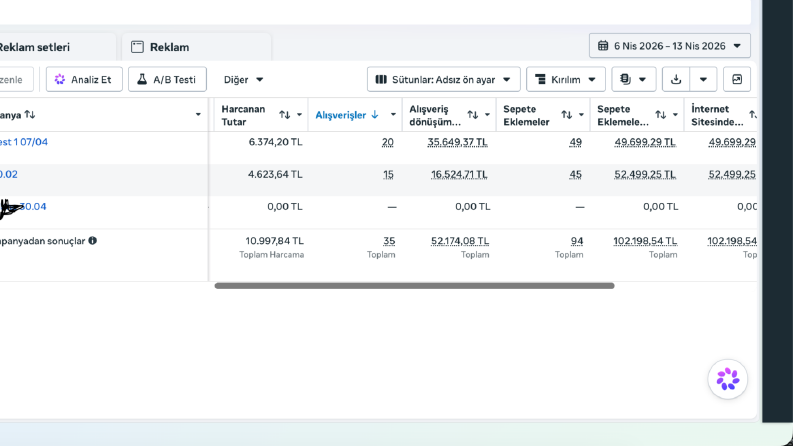This screenshot has height=446, width=793.
Task: Switch to the Reklam tab
Action: pyautogui.click(x=196, y=47)
